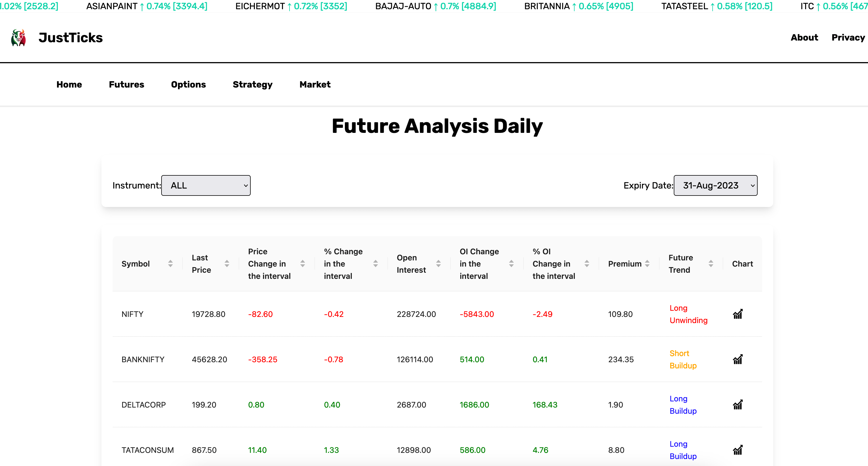Go to the Strategy menu item
Viewport: 868px width, 466px height.
pos(252,84)
